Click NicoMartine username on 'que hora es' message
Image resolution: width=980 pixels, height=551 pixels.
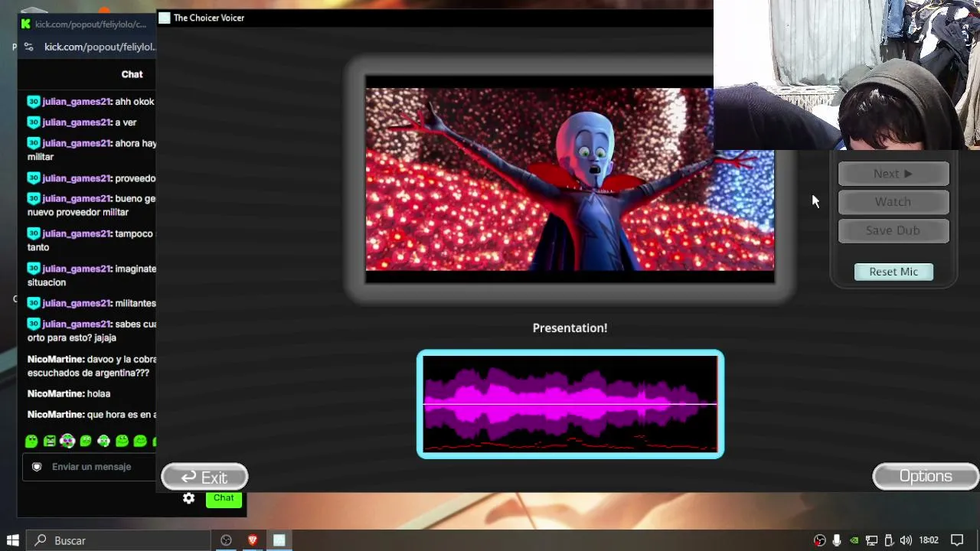[55, 414]
